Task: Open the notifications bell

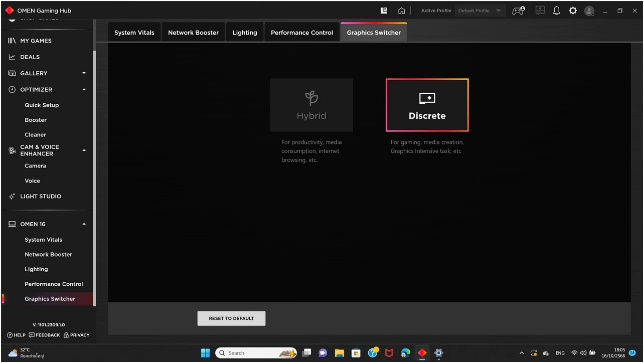Action: tap(557, 11)
